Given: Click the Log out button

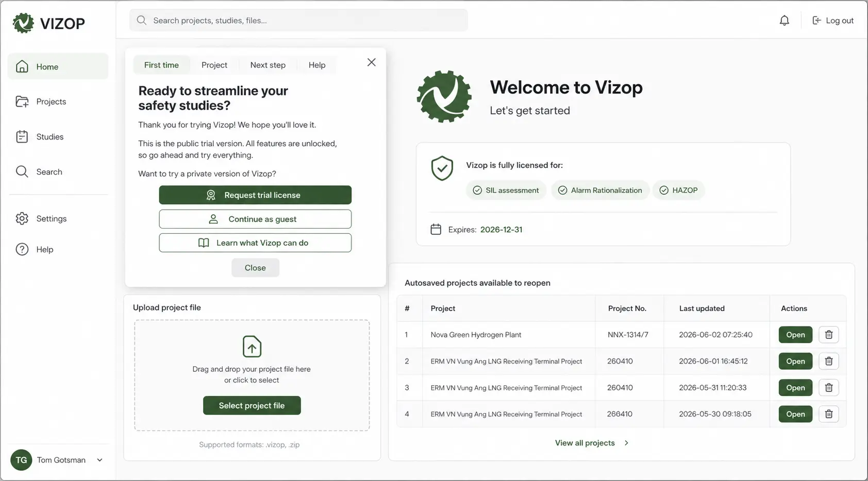Looking at the screenshot, I should (x=833, y=21).
